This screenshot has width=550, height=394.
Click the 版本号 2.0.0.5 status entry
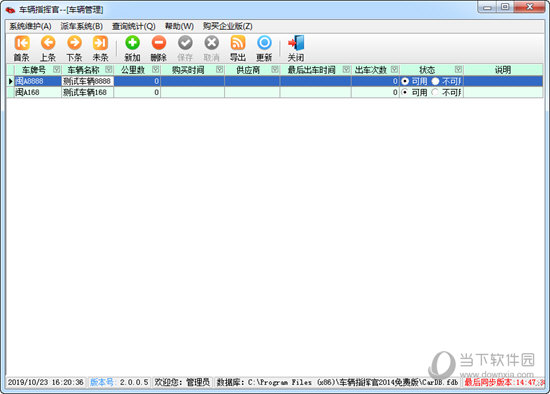[119, 382]
